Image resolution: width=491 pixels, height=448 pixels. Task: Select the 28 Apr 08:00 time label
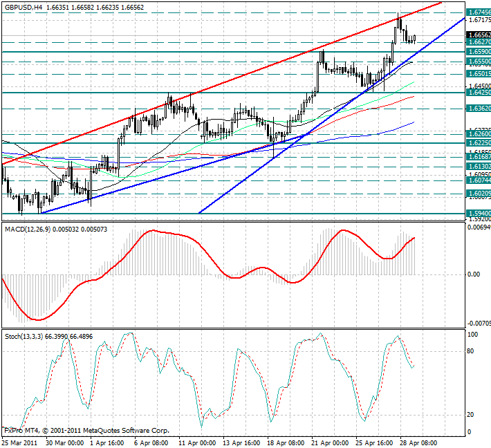[x=418, y=443]
